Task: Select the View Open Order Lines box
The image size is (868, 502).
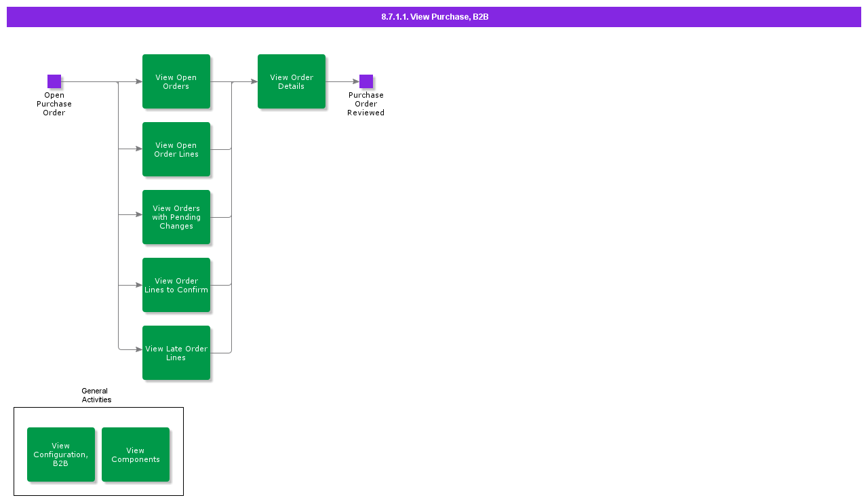Action: click(176, 149)
